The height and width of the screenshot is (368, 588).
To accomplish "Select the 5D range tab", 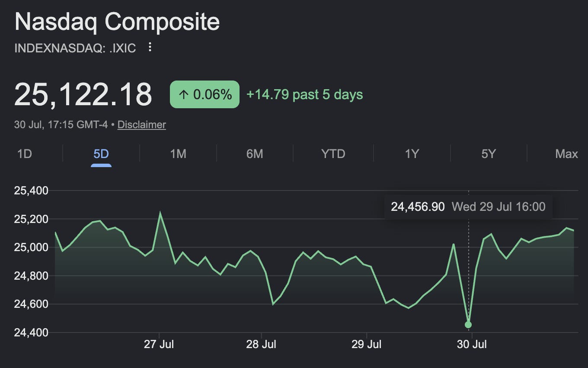I will pos(101,154).
